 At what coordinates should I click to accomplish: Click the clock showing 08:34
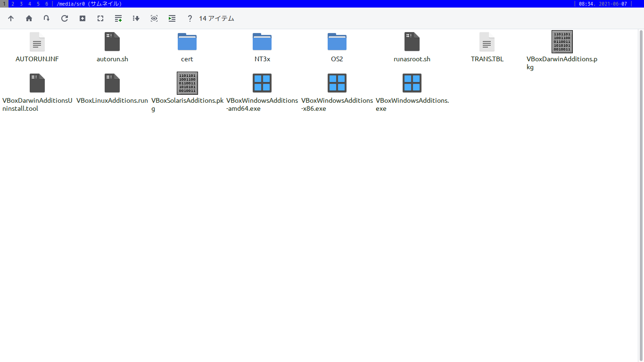pos(586,4)
